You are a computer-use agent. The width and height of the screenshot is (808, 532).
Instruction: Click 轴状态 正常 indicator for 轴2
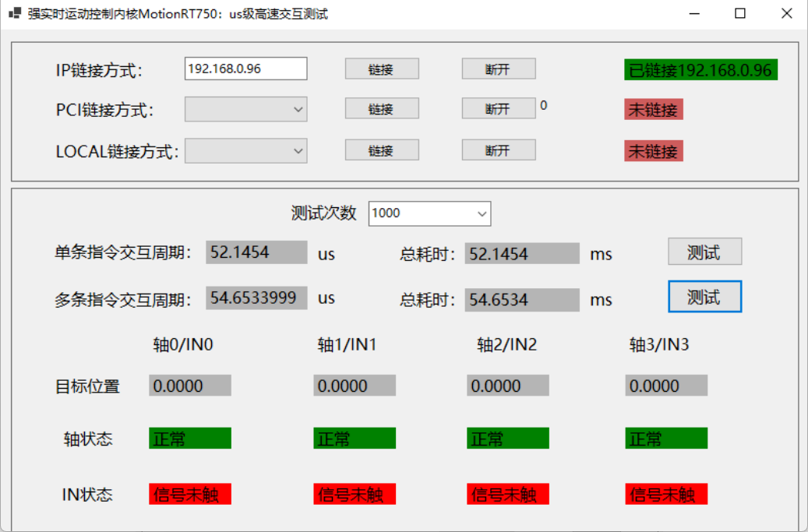508,439
